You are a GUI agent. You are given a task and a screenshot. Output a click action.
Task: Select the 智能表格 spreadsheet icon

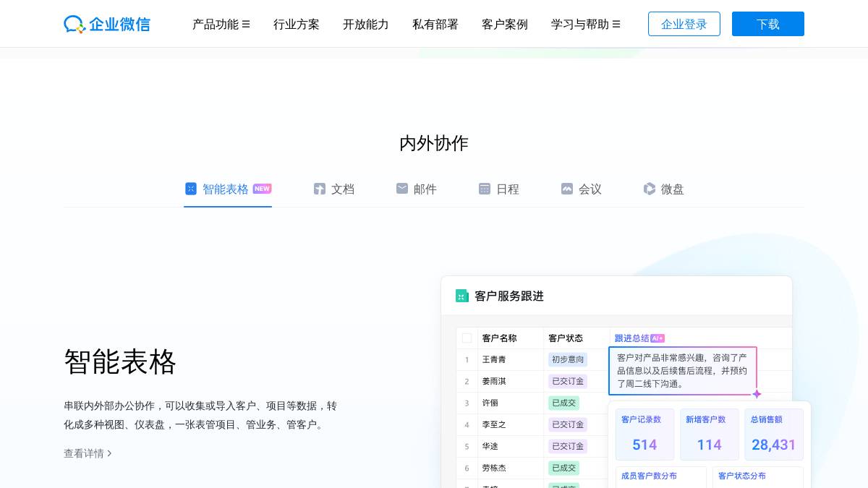click(191, 189)
